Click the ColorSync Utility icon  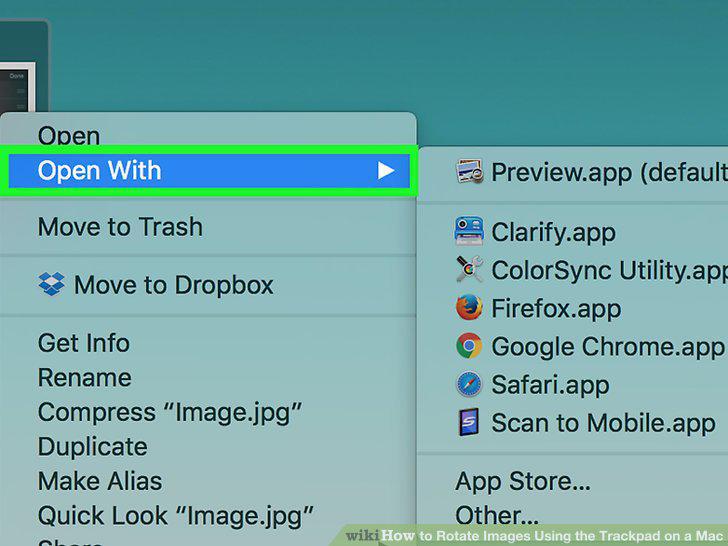pyautogui.click(x=469, y=269)
